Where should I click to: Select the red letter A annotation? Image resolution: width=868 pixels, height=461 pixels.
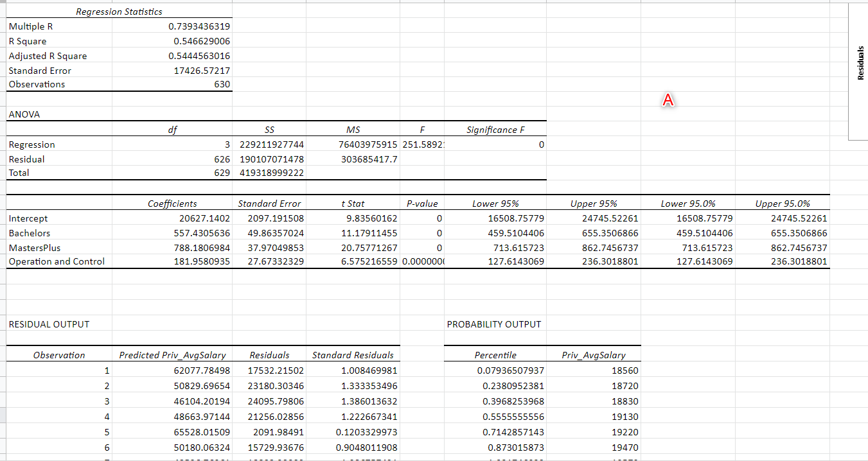coord(668,100)
